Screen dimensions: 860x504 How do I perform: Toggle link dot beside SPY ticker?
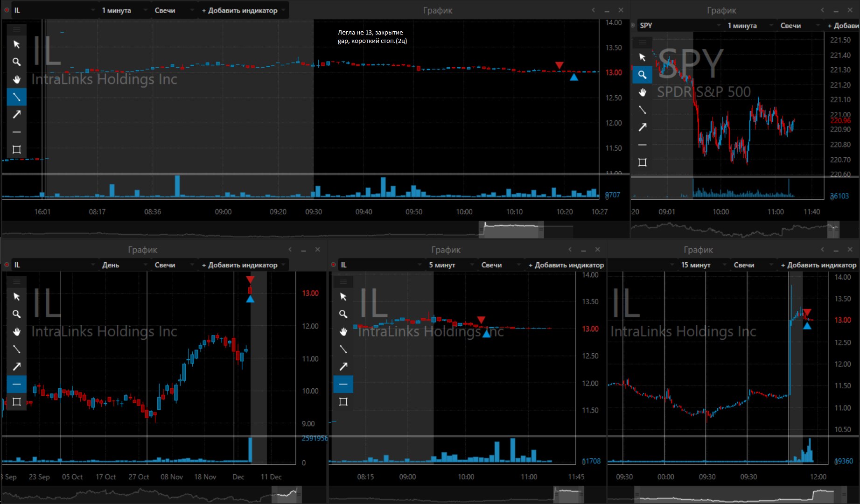[633, 25]
